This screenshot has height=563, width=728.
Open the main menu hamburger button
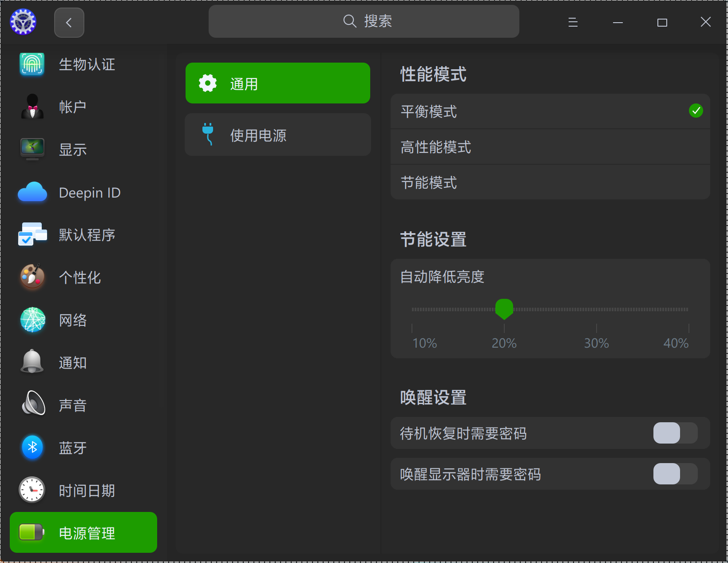coord(573,22)
